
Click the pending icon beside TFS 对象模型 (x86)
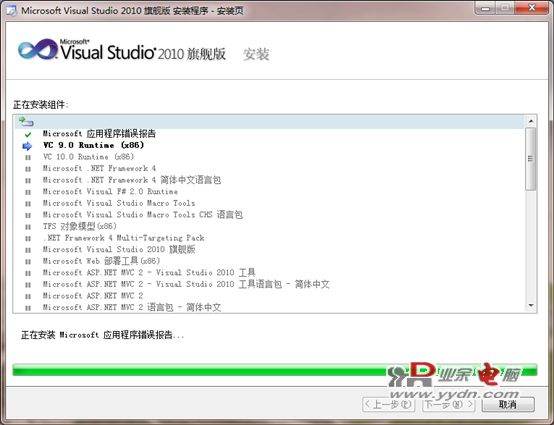pyautogui.click(x=28, y=227)
